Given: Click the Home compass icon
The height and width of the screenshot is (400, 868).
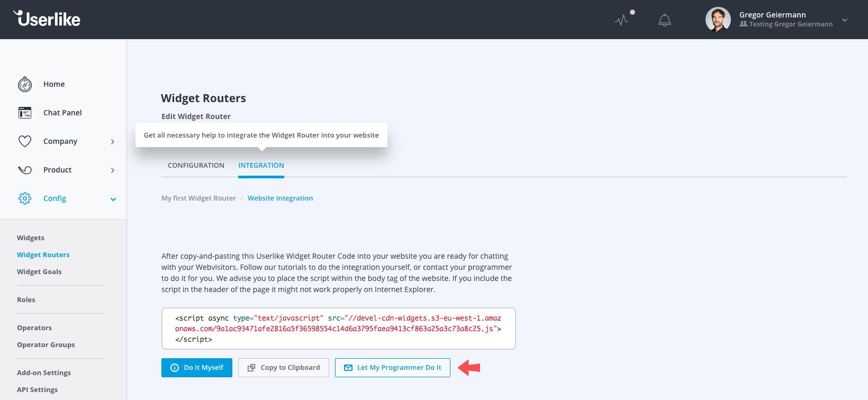Looking at the screenshot, I should 25,84.
